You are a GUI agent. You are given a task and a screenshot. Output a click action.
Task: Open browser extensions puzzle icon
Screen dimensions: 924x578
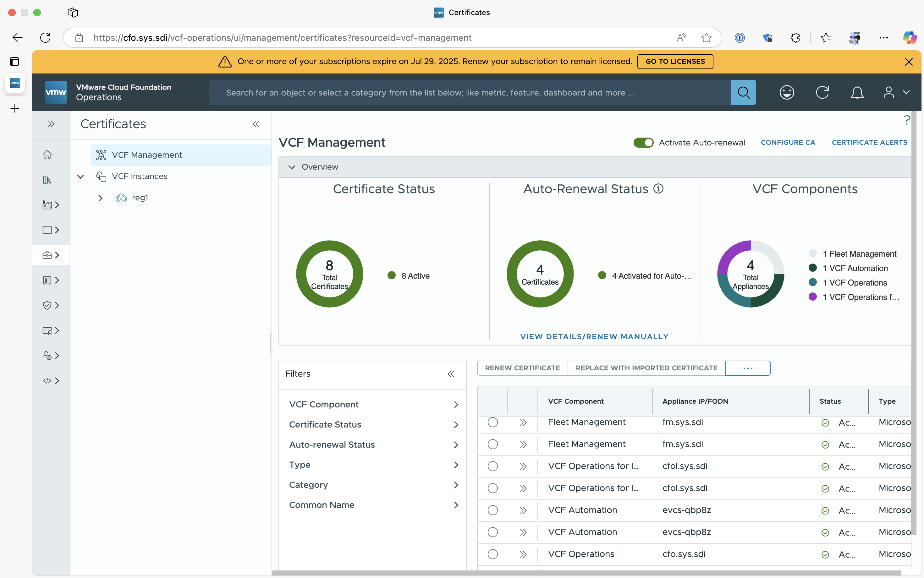coord(795,37)
